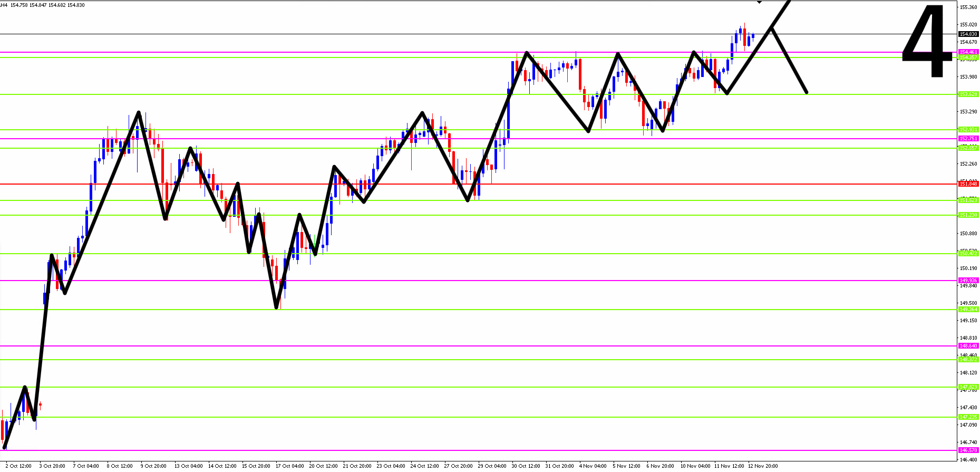The width and height of the screenshot is (980, 472).
Task: Click the 4 Nov 04:00 time label
Action: (x=593, y=466)
